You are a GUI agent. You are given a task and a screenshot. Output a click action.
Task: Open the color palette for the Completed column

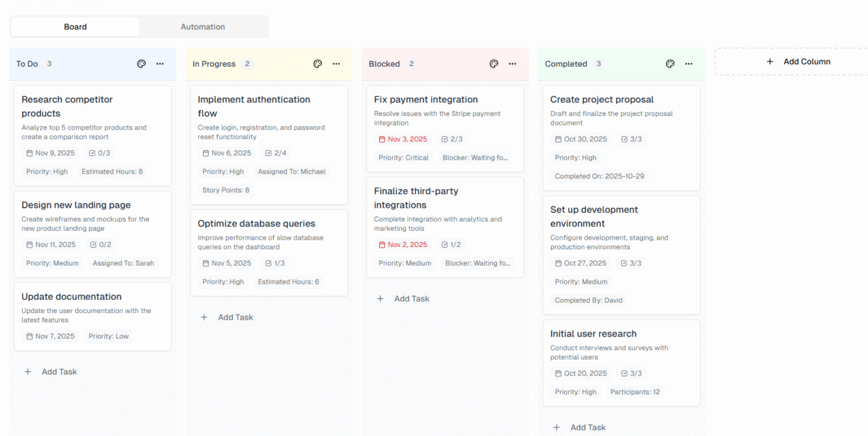point(670,63)
